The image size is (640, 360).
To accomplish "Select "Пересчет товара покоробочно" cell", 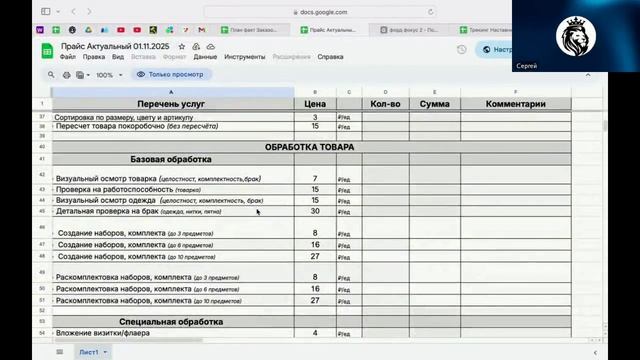I will click(173, 127).
